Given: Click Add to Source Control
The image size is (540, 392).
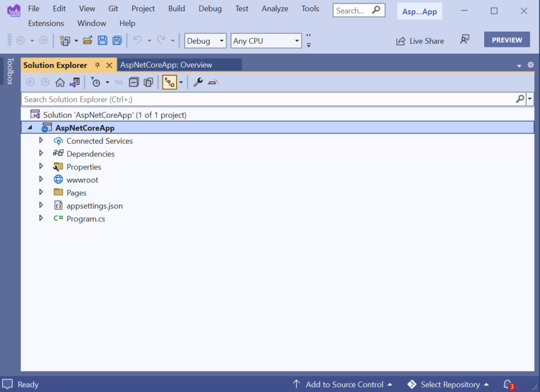Looking at the screenshot, I should 344,384.
